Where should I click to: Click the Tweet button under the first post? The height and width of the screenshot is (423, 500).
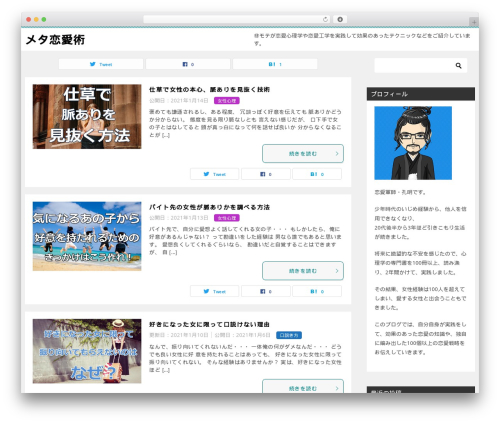tap(214, 174)
